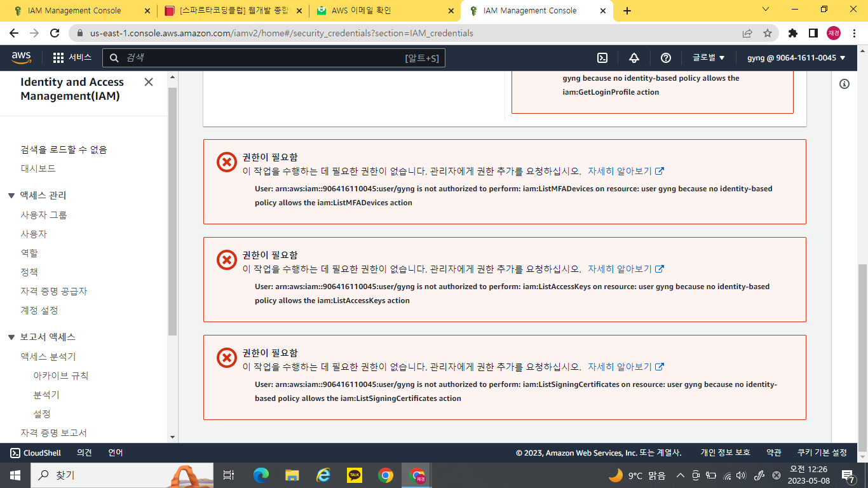Open 대시보드 in the sidebar
The height and width of the screenshot is (488, 868).
(38, 168)
